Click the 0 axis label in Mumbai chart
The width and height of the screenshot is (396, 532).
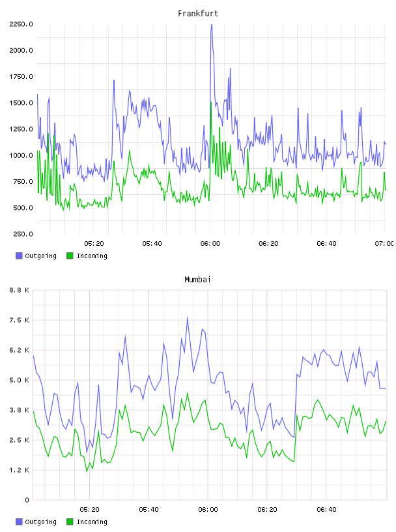pyautogui.click(x=27, y=500)
